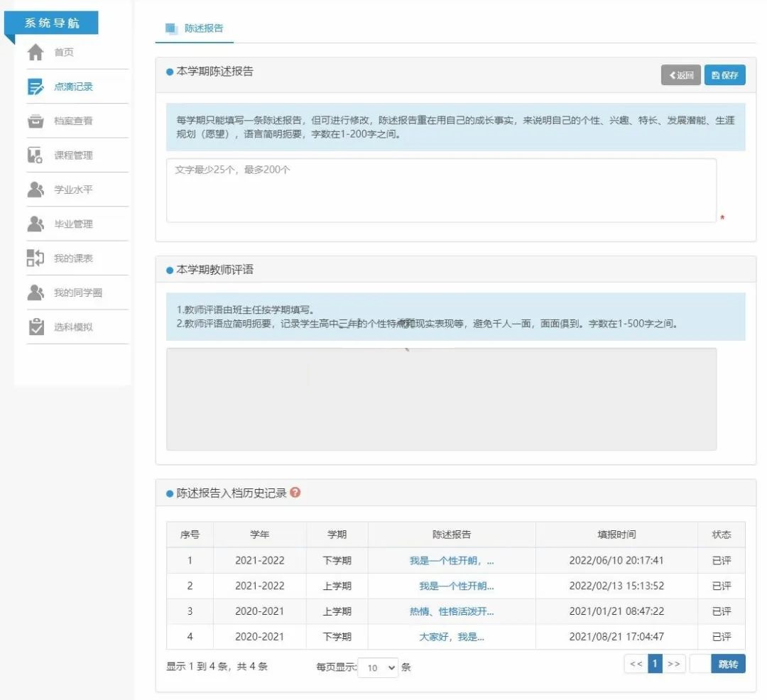Click the 填报时间 column header
The image size is (767, 700).
(x=616, y=535)
